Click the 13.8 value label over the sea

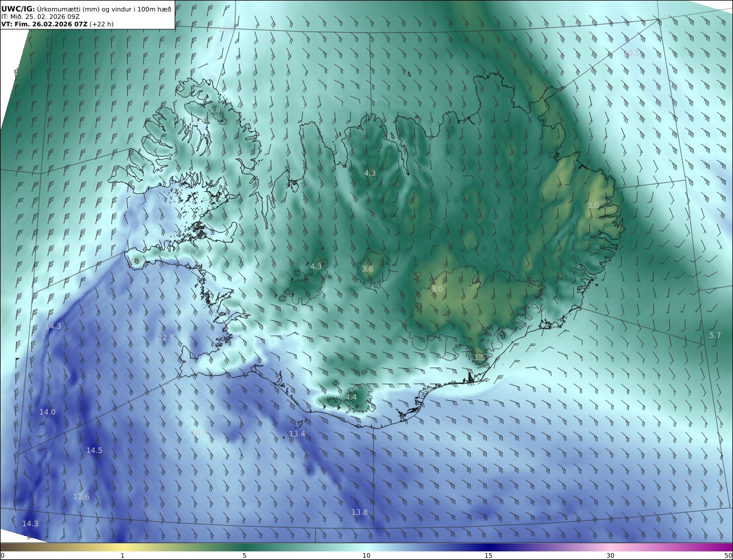click(x=360, y=512)
